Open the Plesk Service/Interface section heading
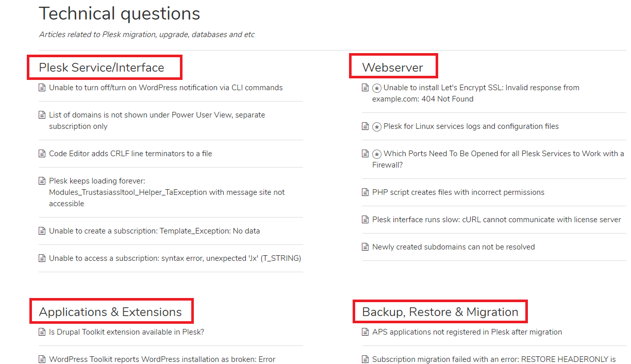The image size is (631, 364). (x=102, y=68)
